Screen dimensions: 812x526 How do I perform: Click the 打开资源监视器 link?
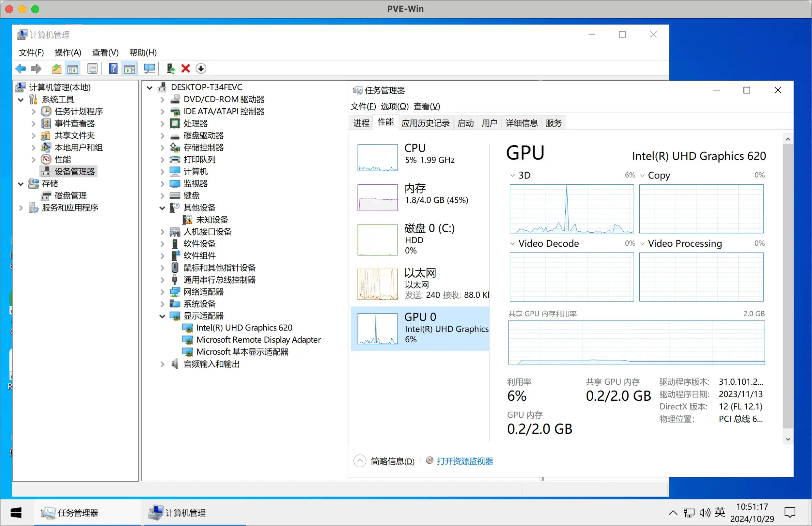tap(465, 461)
